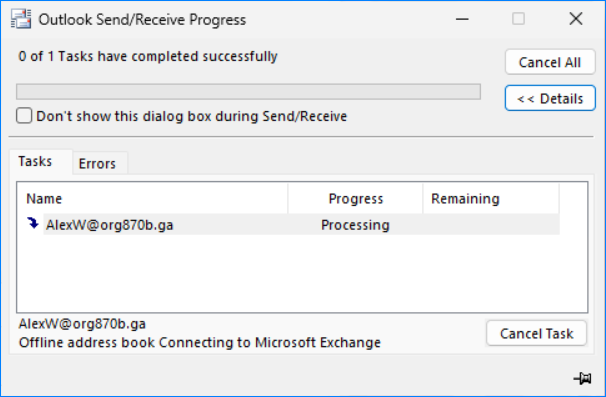Click the overall send/receive progress bar

[249, 92]
